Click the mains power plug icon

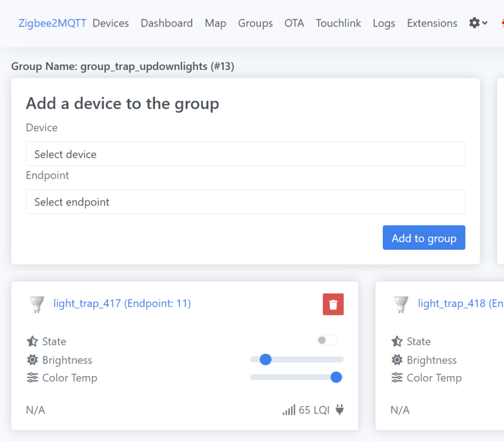[x=339, y=409]
